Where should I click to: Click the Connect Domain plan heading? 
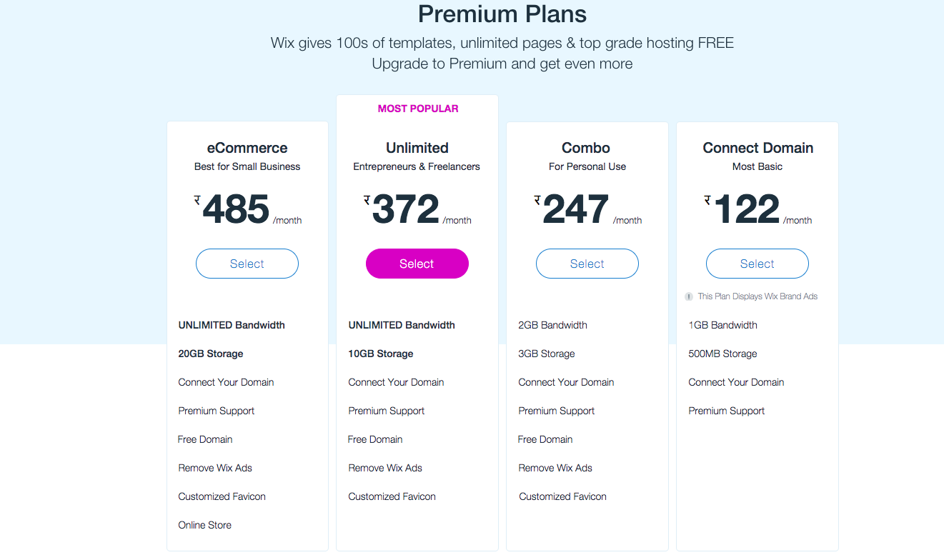(758, 148)
